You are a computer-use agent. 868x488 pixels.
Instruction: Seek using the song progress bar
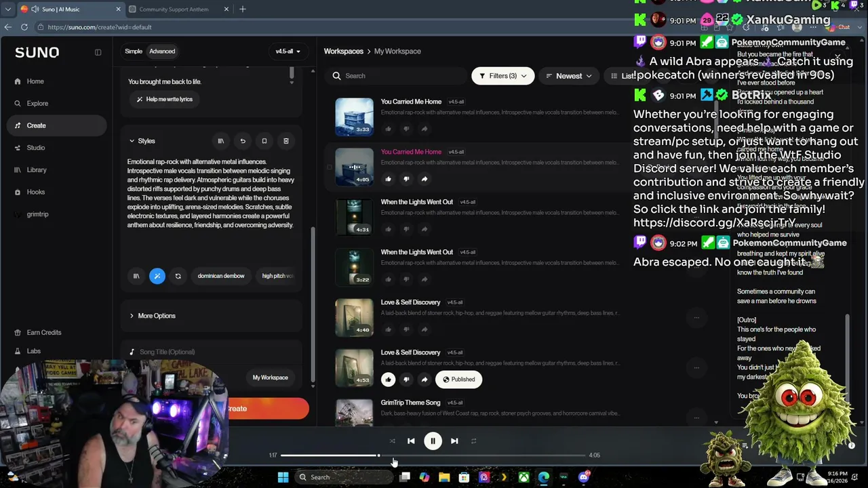pos(433,455)
